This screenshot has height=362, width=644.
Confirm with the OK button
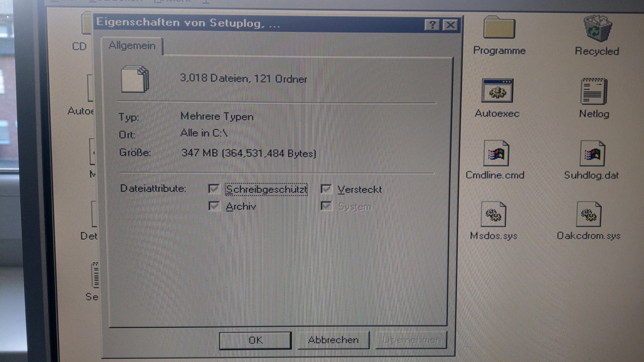point(255,340)
